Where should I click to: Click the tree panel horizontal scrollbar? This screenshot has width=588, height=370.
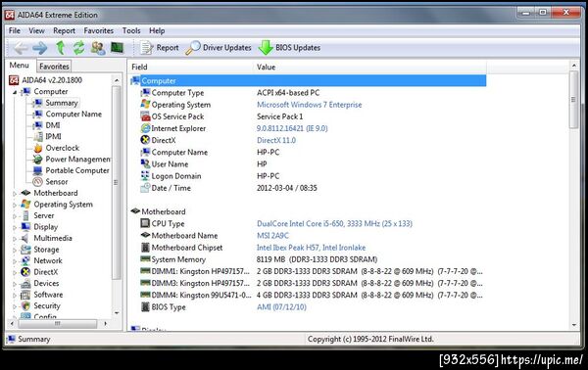click(57, 323)
